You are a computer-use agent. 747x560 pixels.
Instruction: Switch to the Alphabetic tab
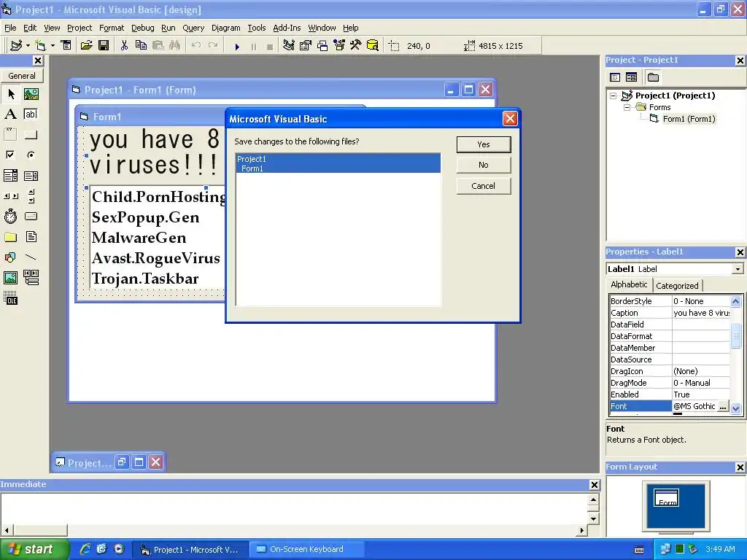tap(629, 284)
